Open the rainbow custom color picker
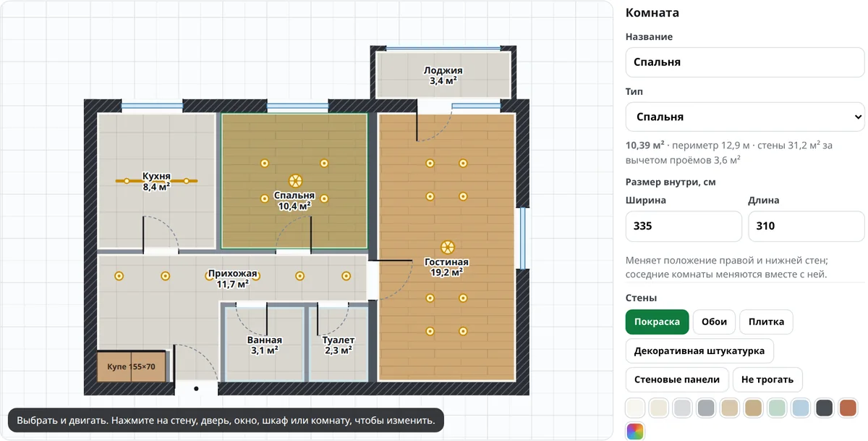This screenshot has height=441, width=868. (636, 432)
